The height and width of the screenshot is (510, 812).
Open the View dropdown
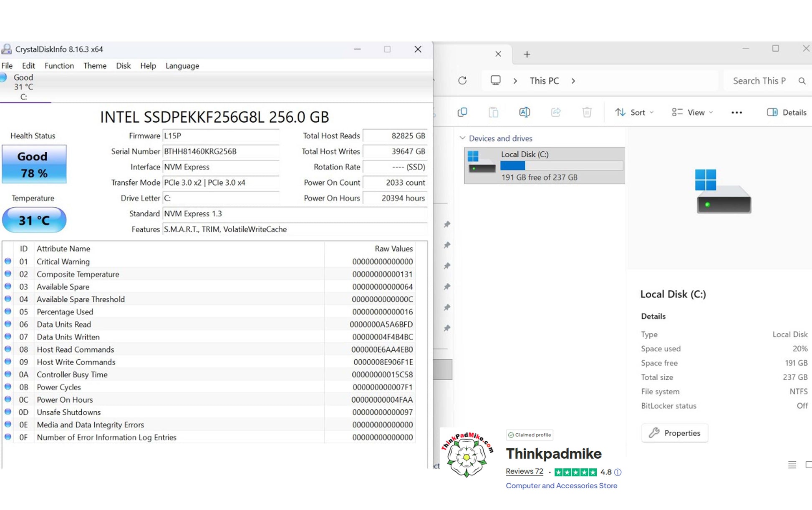tap(692, 112)
